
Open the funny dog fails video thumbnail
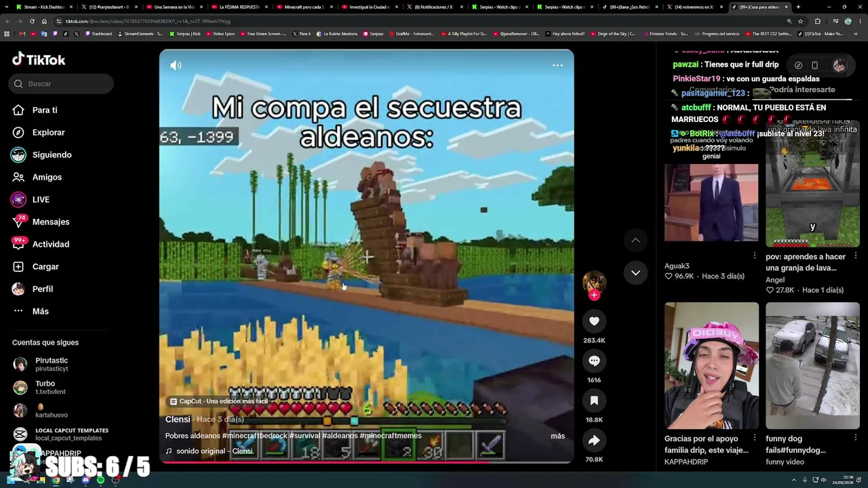(812, 366)
